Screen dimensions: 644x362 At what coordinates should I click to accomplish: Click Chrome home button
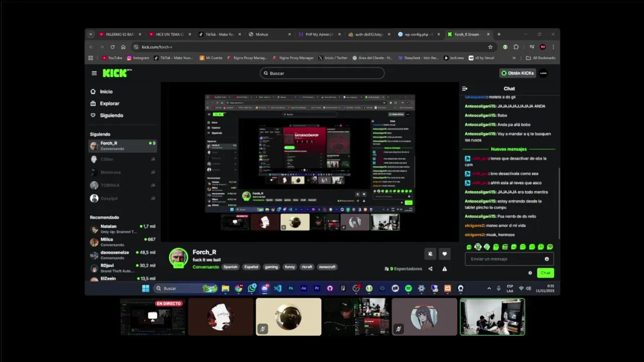(x=123, y=47)
